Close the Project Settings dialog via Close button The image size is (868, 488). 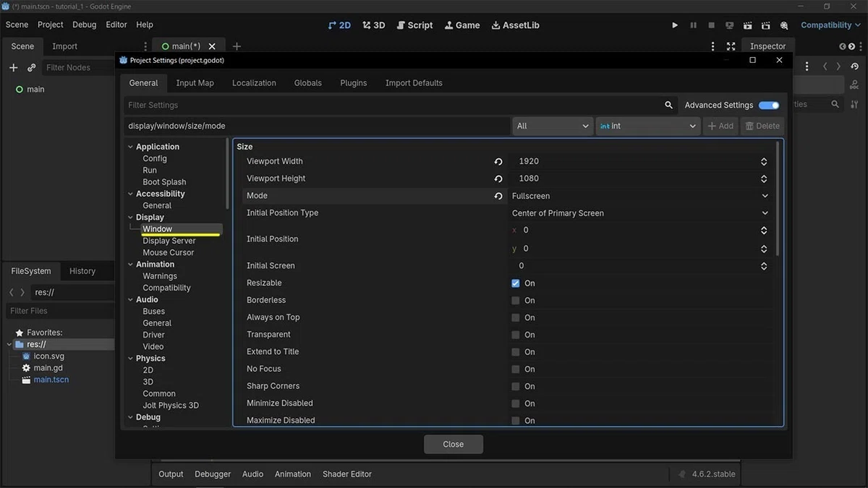tap(454, 445)
